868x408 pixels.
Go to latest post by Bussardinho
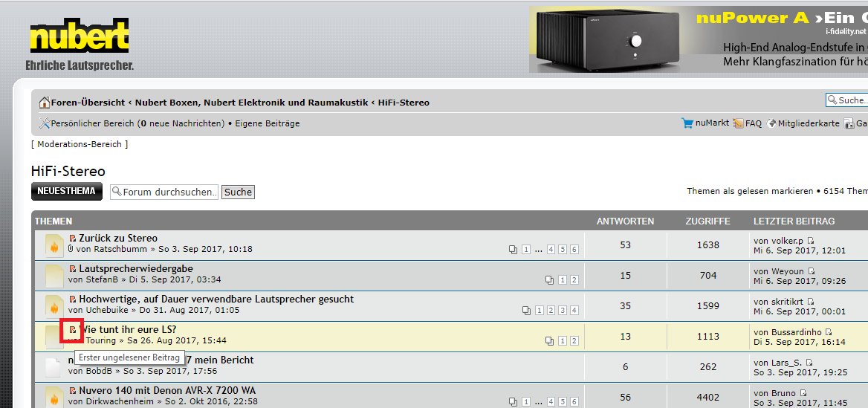click(x=829, y=332)
